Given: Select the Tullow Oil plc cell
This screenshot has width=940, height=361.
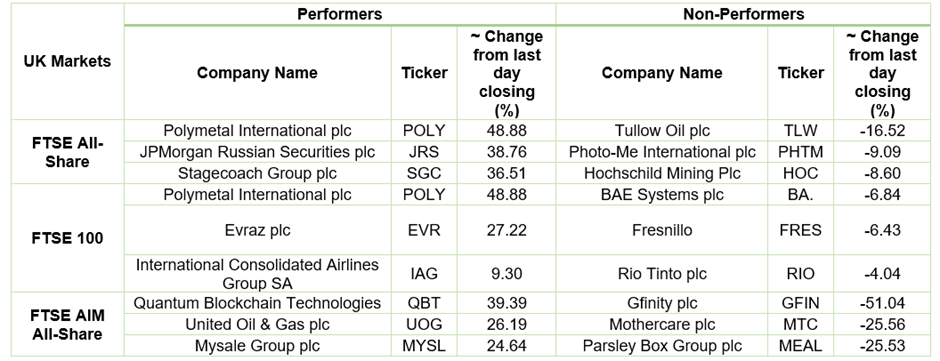Looking at the screenshot, I should click(x=662, y=130).
